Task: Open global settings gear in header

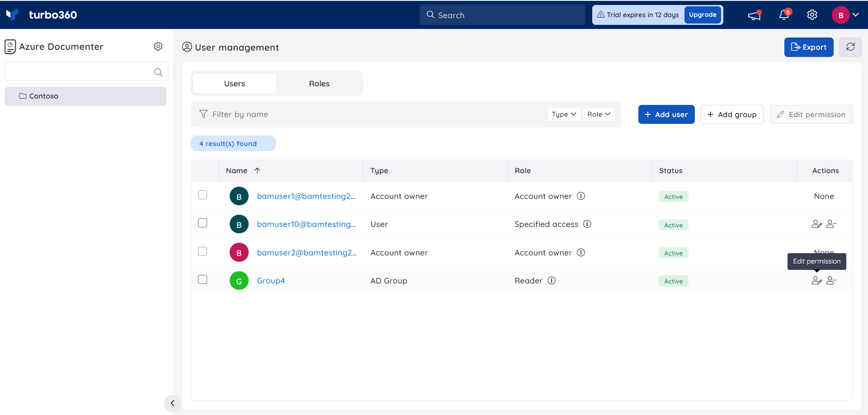Action: (812, 15)
